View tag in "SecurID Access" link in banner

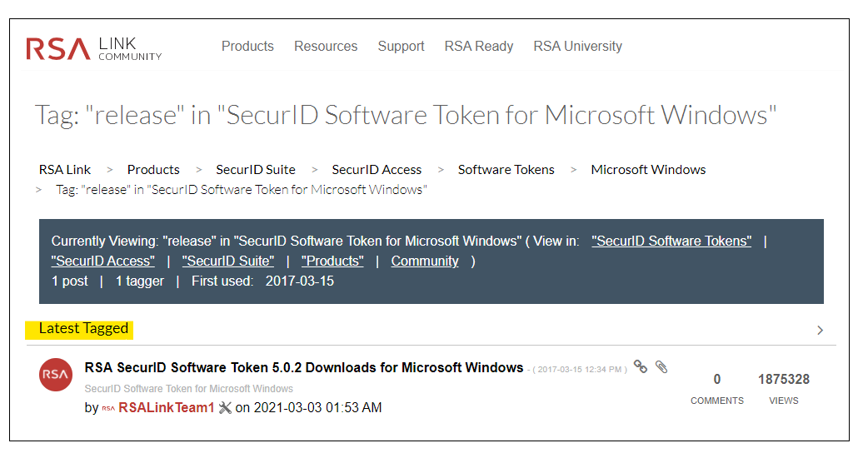point(103,261)
